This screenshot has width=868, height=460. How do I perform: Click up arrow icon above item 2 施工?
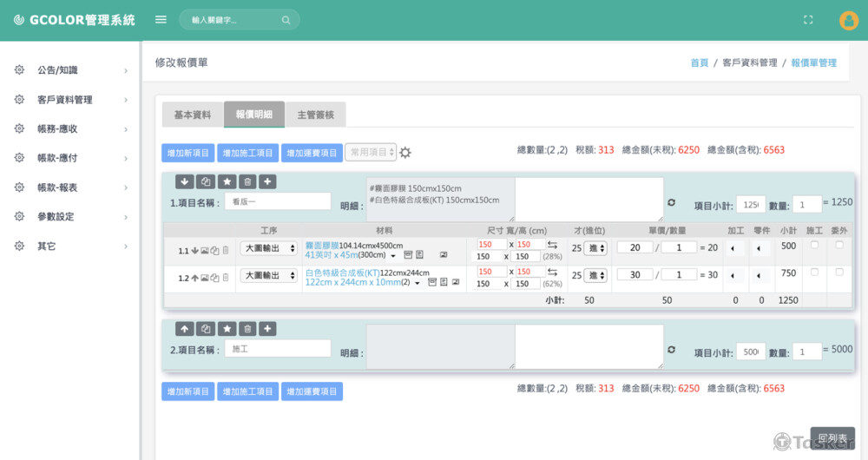click(185, 329)
